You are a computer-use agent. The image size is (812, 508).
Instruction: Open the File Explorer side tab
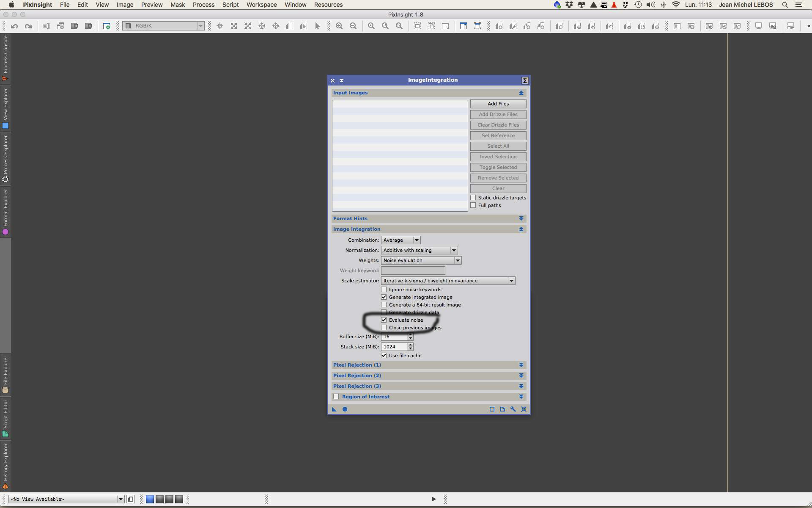pyautogui.click(x=5, y=375)
